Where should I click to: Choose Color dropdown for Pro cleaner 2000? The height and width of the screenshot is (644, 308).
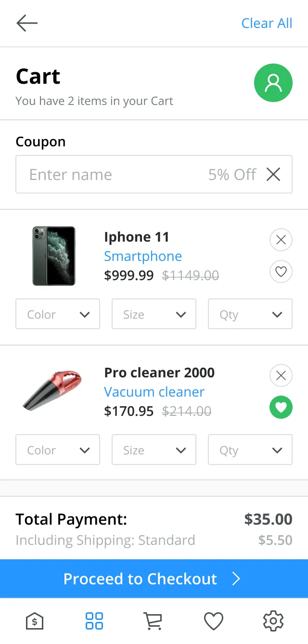[x=58, y=450]
